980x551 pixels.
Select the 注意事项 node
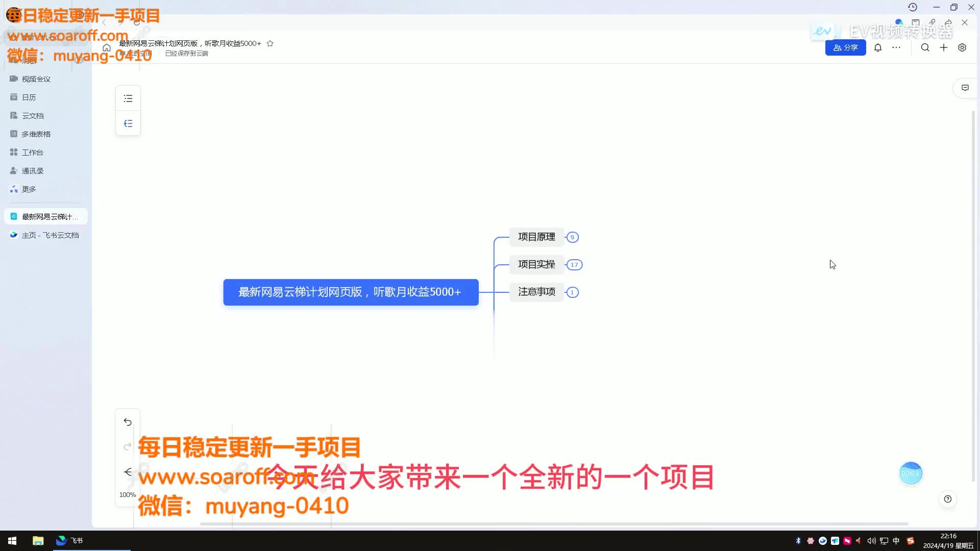pos(536,292)
